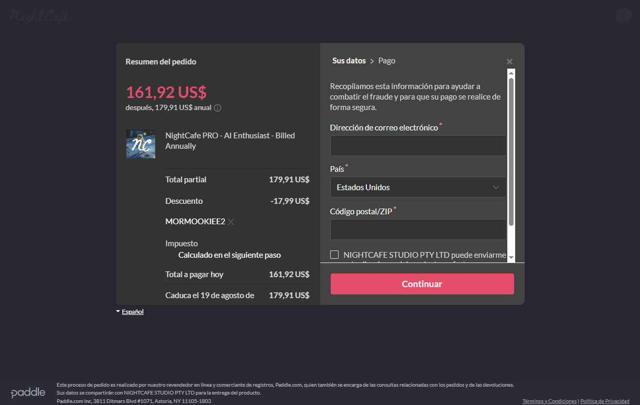Click 'Total partial' row label

pyautogui.click(x=186, y=180)
